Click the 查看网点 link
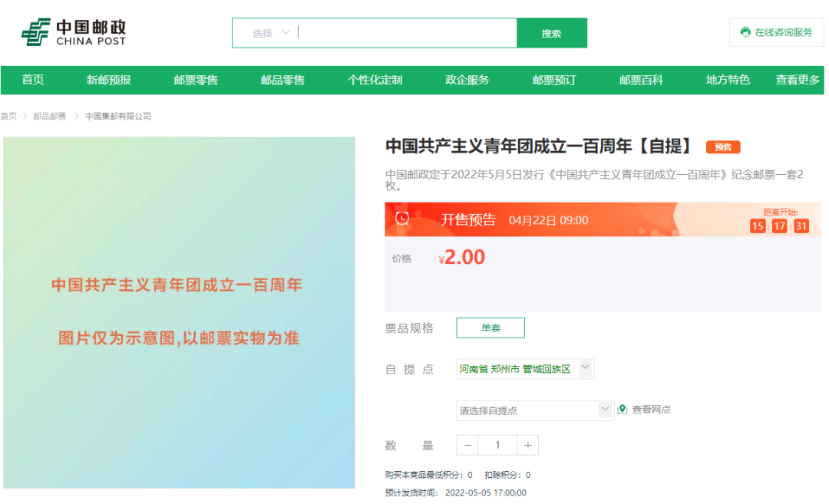Image resolution: width=829 pixels, height=504 pixels. pyautogui.click(x=652, y=410)
